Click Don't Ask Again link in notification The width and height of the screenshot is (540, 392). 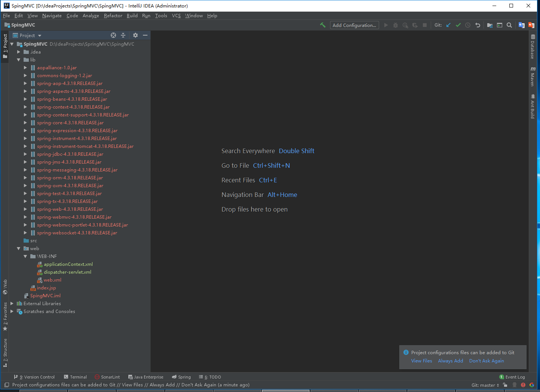coord(486,361)
